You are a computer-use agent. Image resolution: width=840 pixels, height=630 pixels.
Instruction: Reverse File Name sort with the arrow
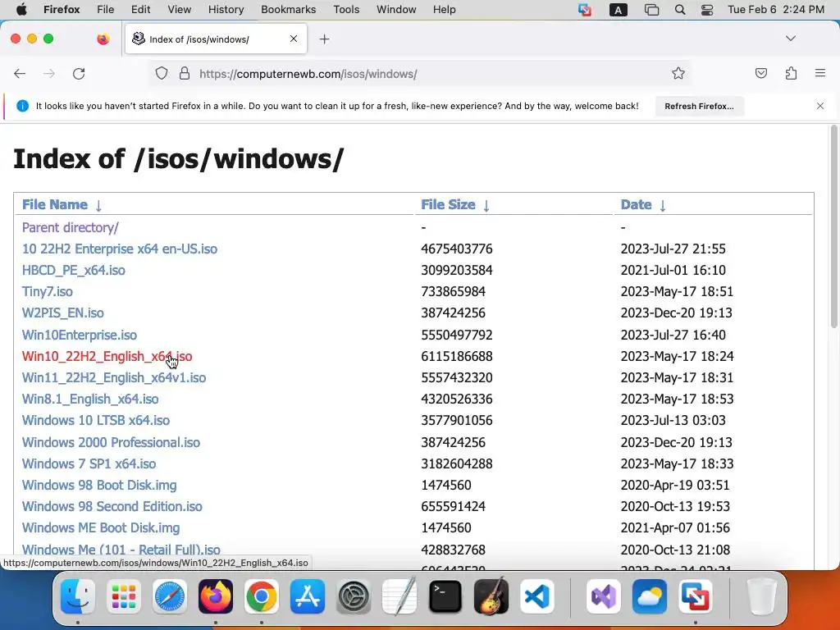coord(98,205)
